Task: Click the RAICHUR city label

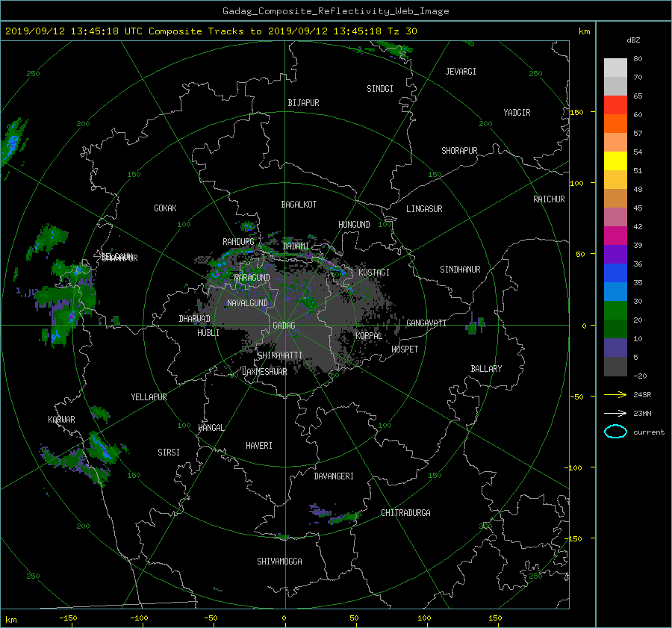Action: point(549,199)
